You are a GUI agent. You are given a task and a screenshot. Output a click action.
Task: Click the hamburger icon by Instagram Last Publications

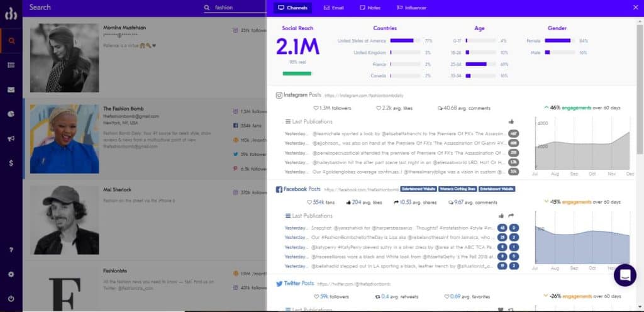point(288,121)
